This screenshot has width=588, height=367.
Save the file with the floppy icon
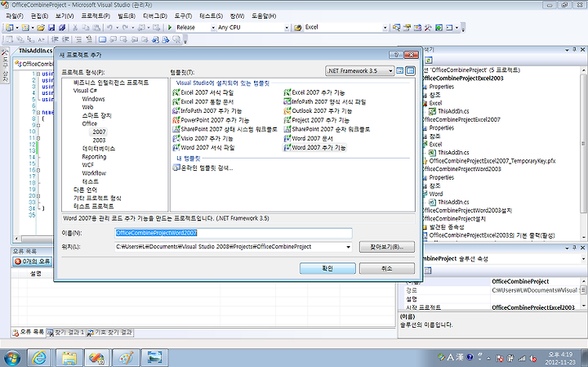(51, 28)
